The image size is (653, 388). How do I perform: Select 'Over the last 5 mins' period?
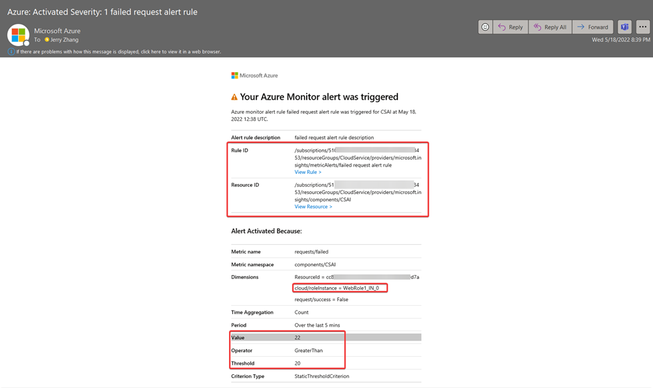pos(317,325)
